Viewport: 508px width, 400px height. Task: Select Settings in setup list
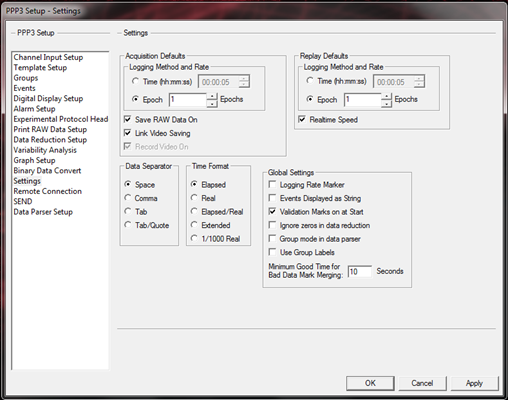27,181
